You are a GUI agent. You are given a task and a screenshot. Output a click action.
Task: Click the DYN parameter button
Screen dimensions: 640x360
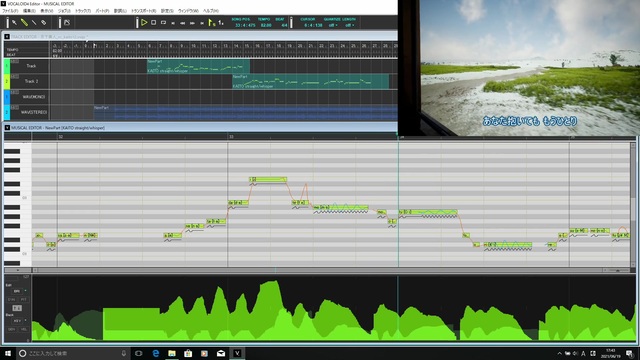(x=11, y=300)
